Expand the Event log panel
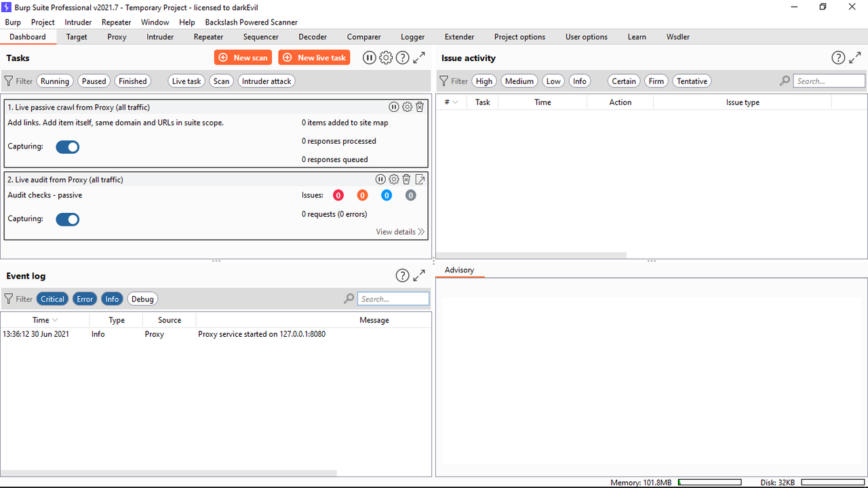This screenshot has width=868, height=488. pyautogui.click(x=419, y=275)
